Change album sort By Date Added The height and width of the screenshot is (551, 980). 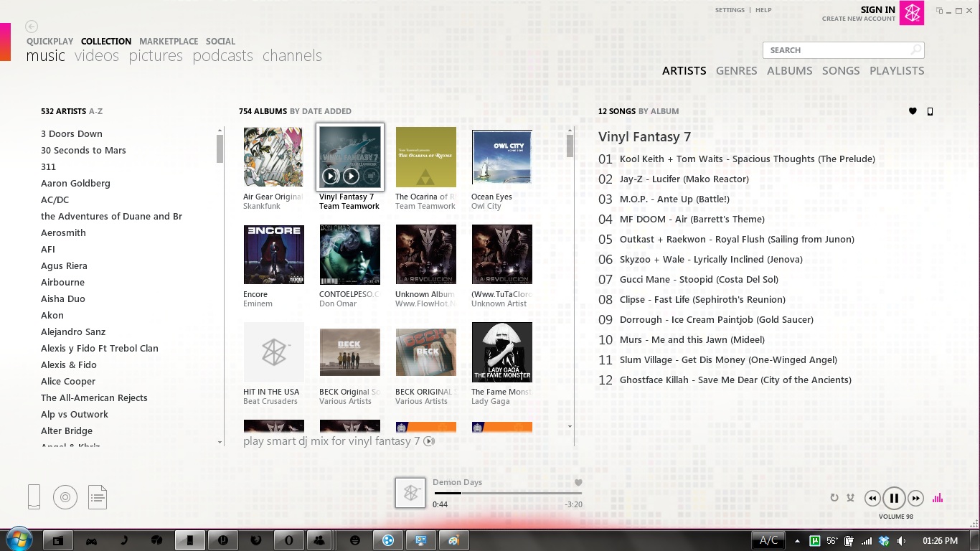click(321, 111)
